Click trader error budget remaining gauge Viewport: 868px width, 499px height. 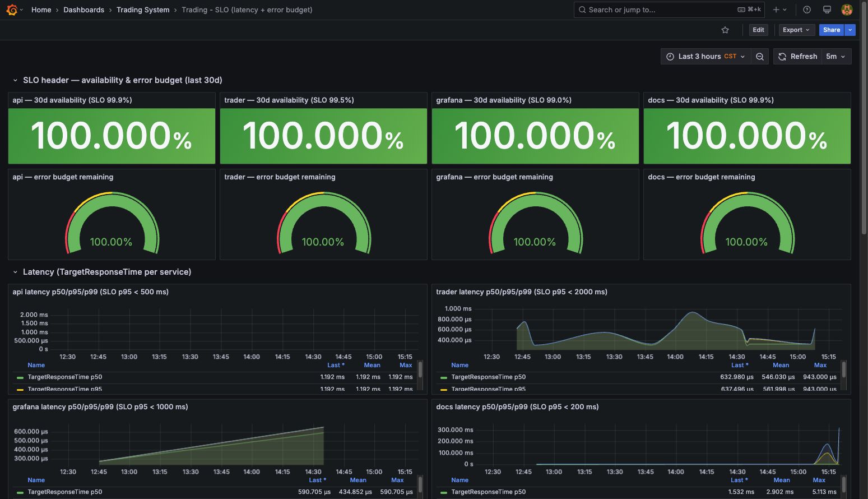(323, 223)
